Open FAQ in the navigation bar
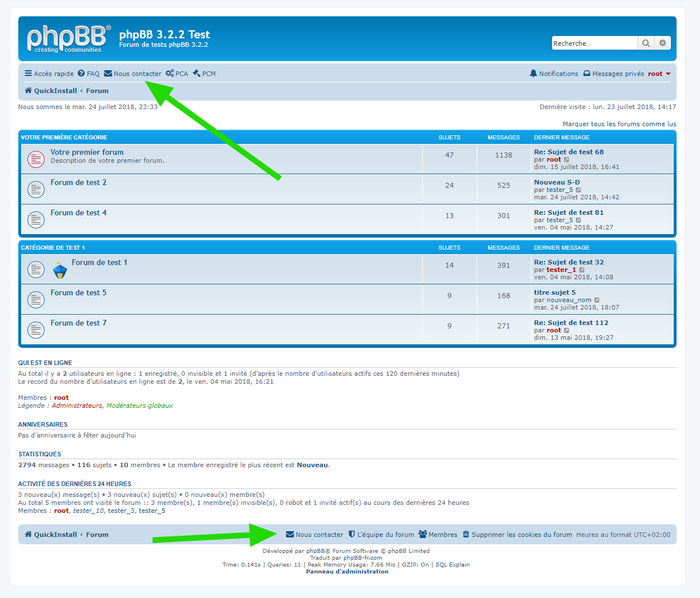 click(x=89, y=74)
